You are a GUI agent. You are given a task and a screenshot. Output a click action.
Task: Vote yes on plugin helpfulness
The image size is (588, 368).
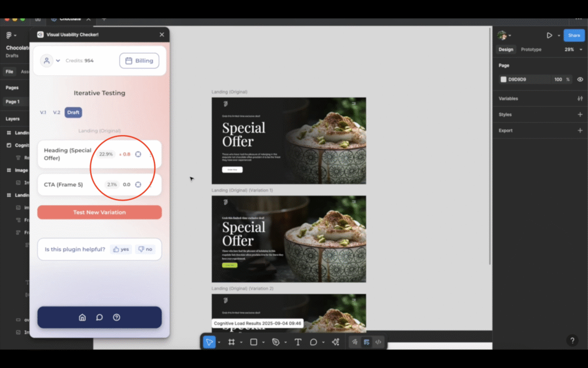coord(121,250)
